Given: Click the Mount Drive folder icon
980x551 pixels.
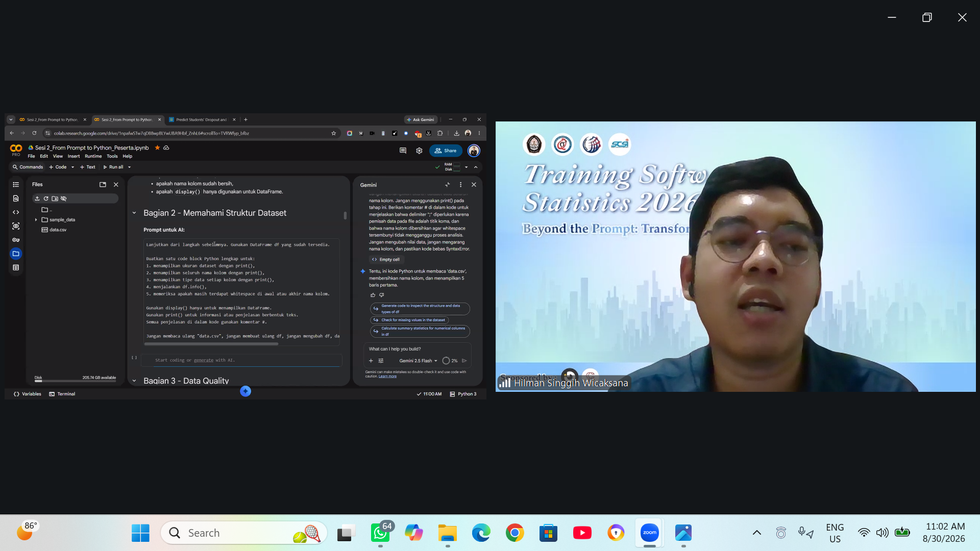Looking at the screenshot, I should tap(55, 198).
